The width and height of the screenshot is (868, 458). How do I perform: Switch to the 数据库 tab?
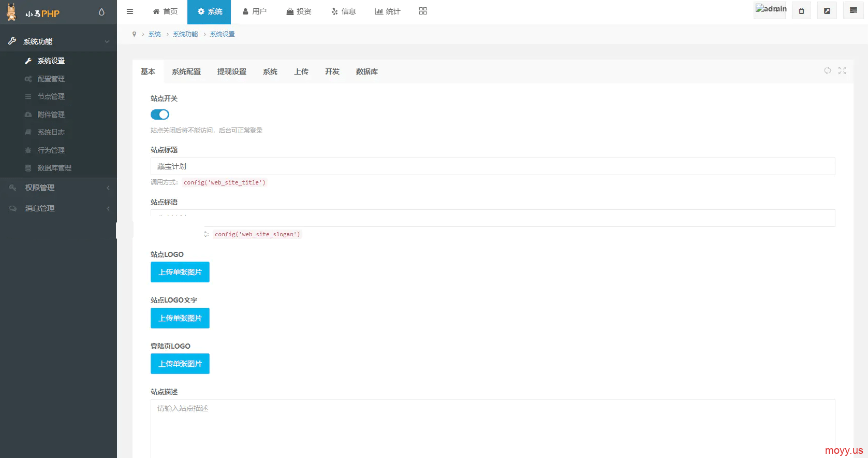(366, 71)
